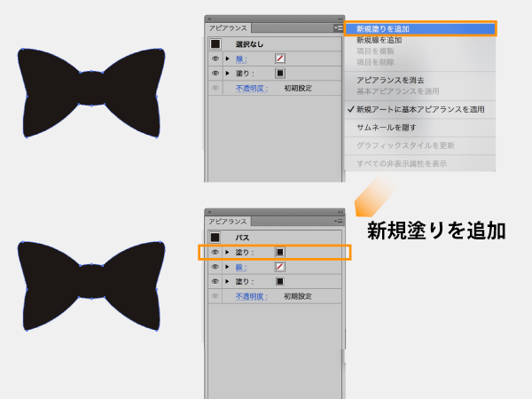Image resolution: width=532 pixels, height=399 pixels.
Task: Click the black fill swatch in highlighted 塗り row
Action: 280,253
